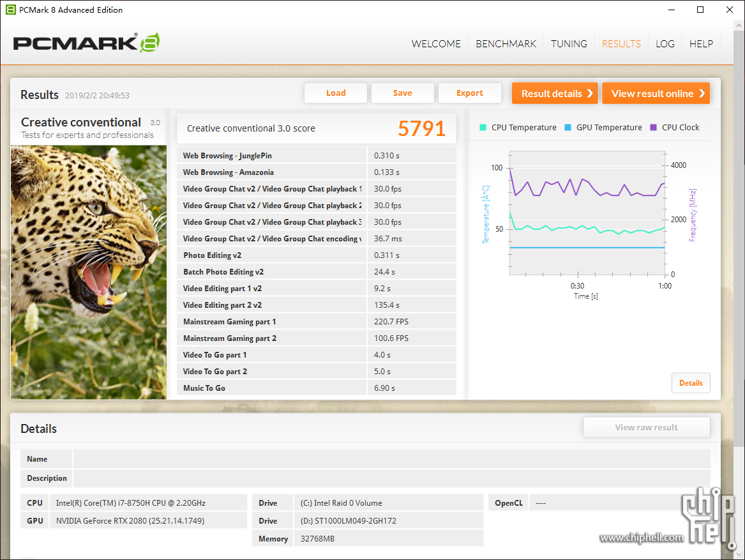The height and width of the screenshot is (560, 745).
Task: Click the CPU Temperature legend swatch
Action: point(483,128)
